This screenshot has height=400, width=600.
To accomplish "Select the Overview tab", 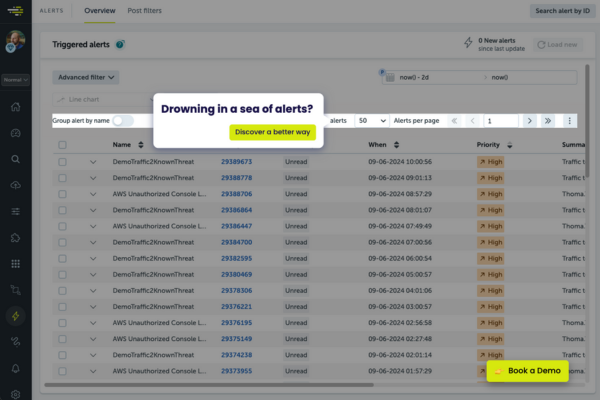I will (99, 10).
